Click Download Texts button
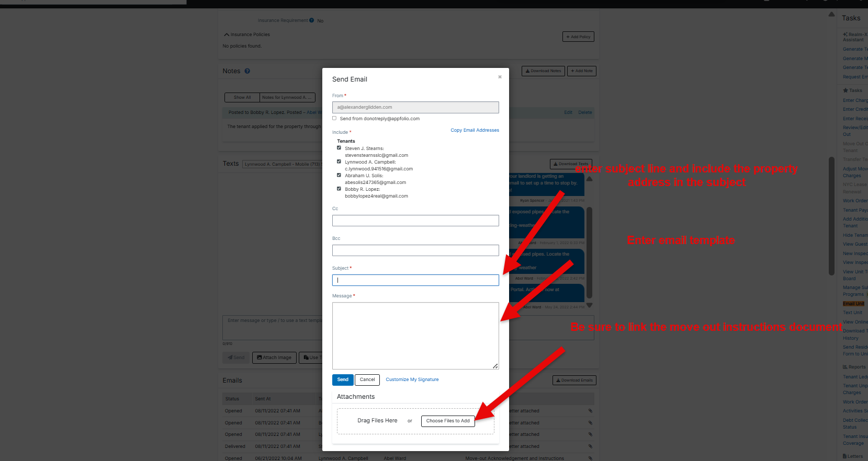 (x=571, y=164)
